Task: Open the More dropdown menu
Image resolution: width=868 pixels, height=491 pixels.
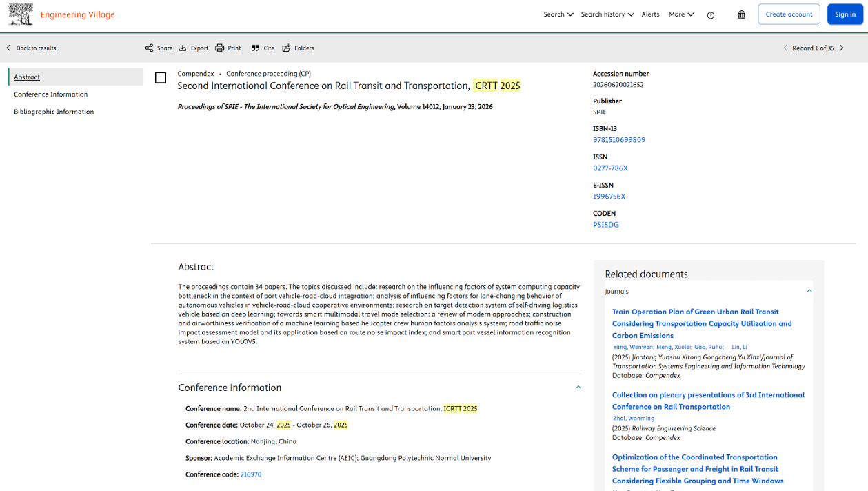Action: (681, 14)
